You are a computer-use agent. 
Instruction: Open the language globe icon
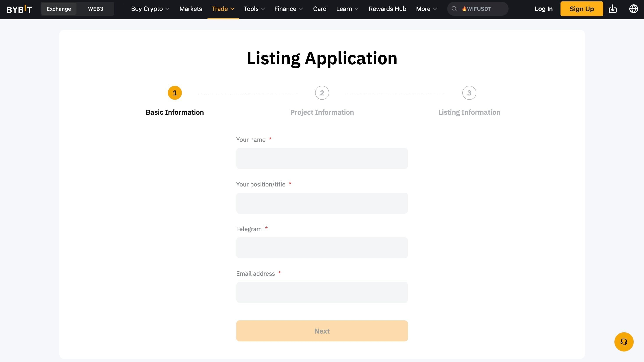[x=633, y=9]
